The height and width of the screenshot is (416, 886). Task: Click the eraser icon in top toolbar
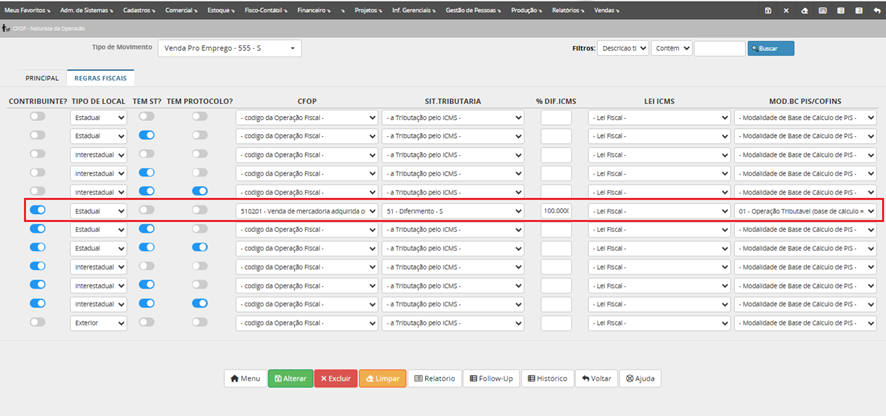(x=804, y=10)
